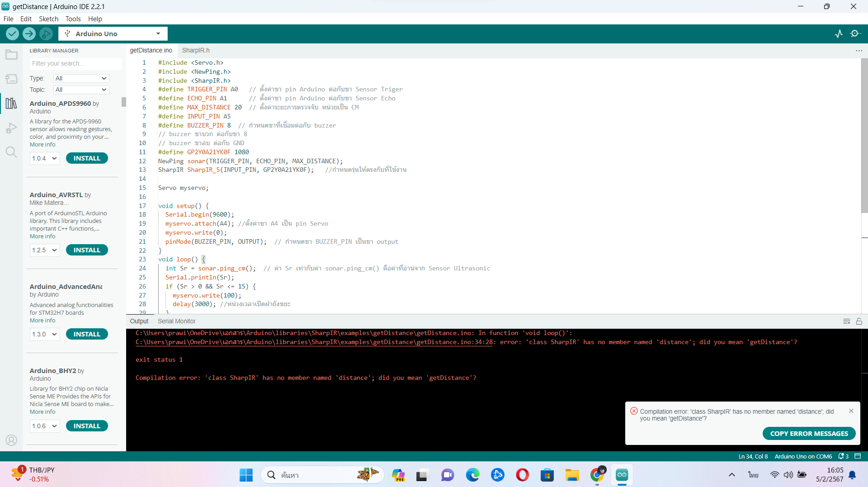Open the Tools menu
Screen dimensions: 868x487
click(x=73, y=19)
